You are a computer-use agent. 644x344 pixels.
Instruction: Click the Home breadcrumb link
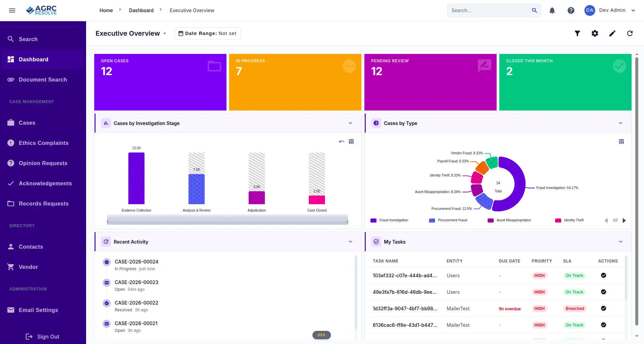click(106, 10)
